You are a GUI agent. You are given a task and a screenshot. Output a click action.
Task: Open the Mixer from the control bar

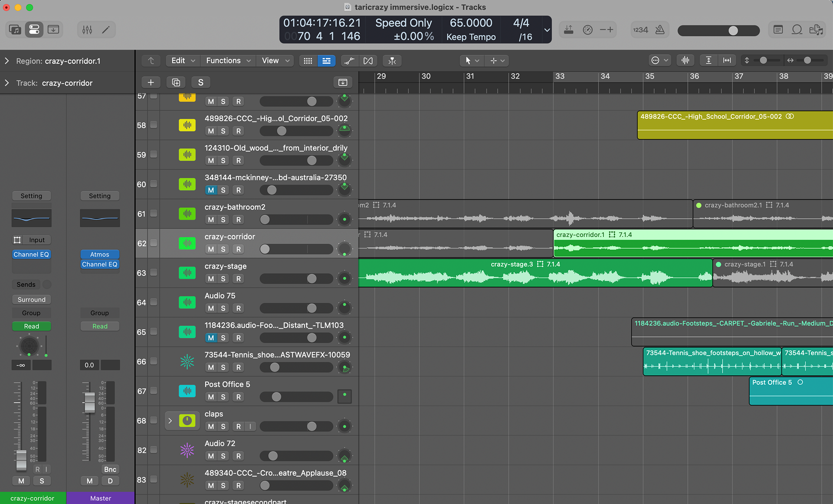pos(87,29)
